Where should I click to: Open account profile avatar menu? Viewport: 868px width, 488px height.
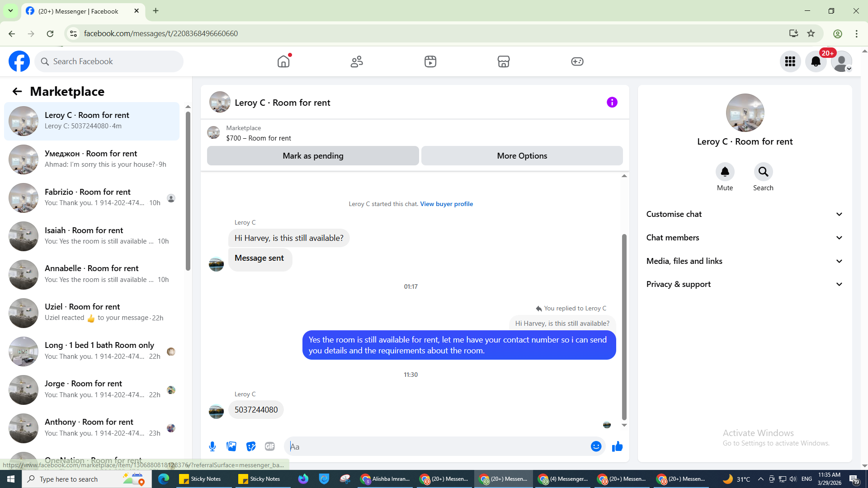click(x=842, y=61)
